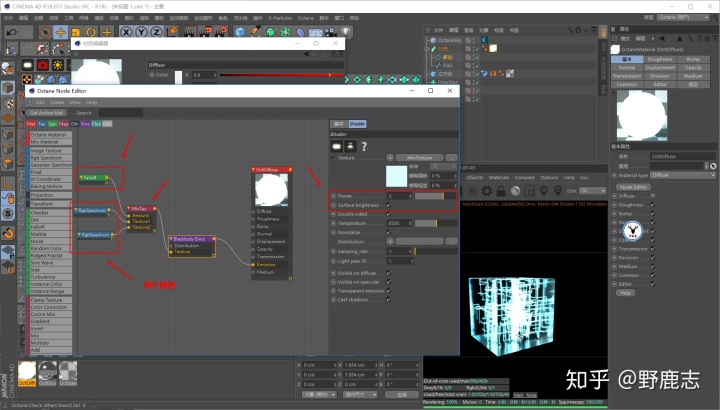
Task: Click the Shader question mark help icon
Action: (364, 146)
